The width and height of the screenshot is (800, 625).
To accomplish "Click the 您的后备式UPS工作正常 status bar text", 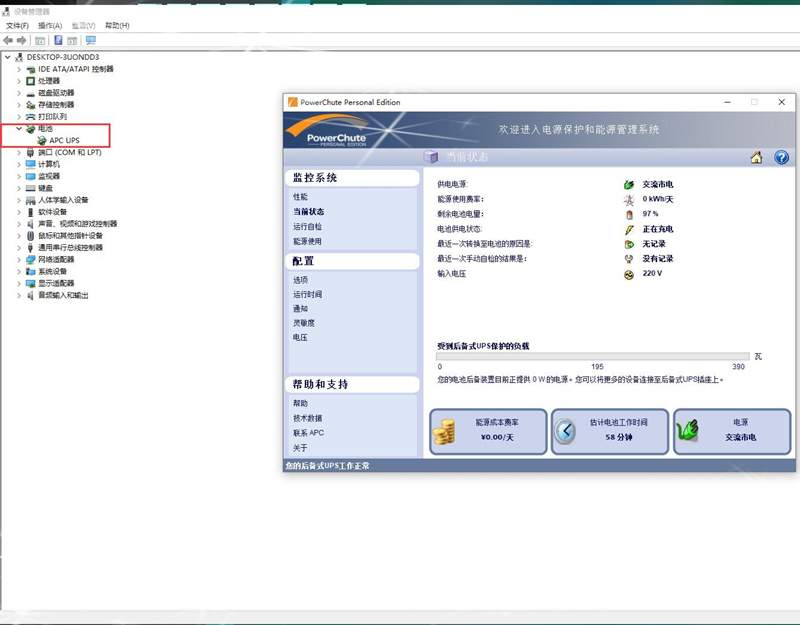I will click(328, 466).
